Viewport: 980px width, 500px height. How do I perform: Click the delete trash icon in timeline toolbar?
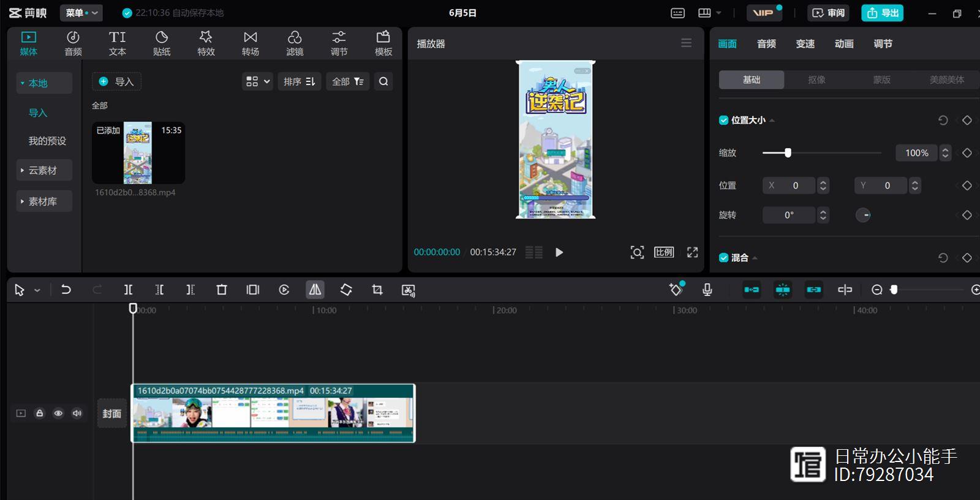pyautogui.click(x=222, y=289)
